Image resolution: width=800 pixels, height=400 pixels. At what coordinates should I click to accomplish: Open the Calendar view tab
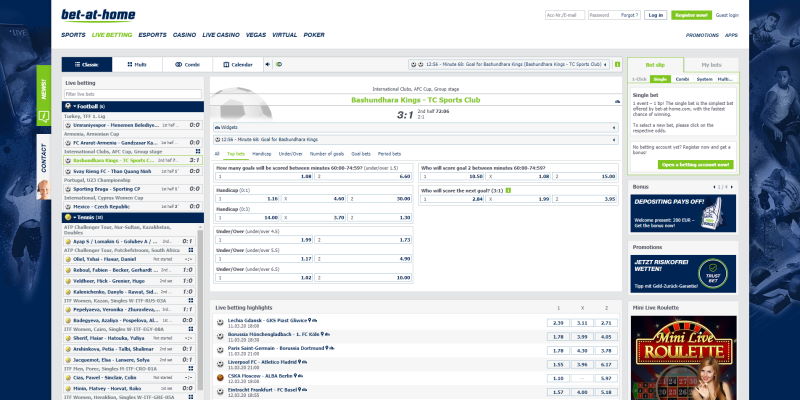pyautogui.click(x=238, y=64)
